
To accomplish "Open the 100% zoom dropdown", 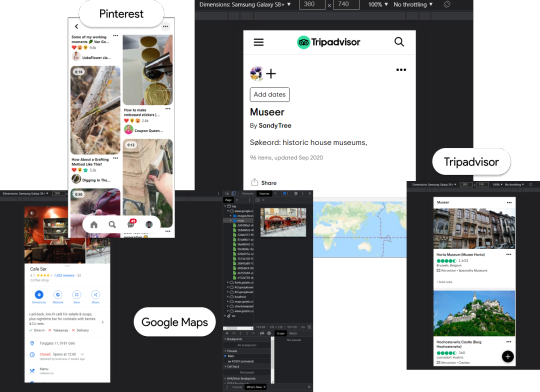I will pos(378,4).
